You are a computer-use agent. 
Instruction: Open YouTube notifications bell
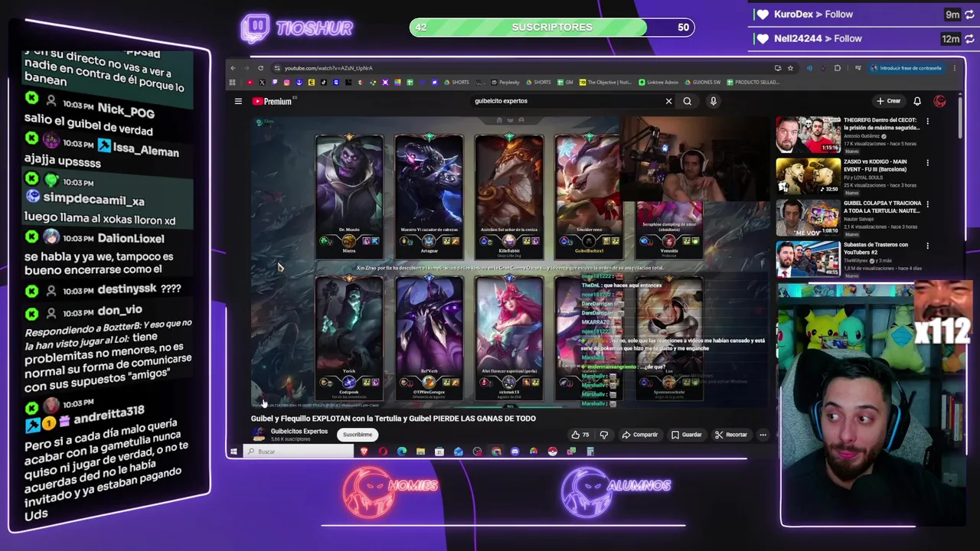pyautogui.click(x=917, y=101)
